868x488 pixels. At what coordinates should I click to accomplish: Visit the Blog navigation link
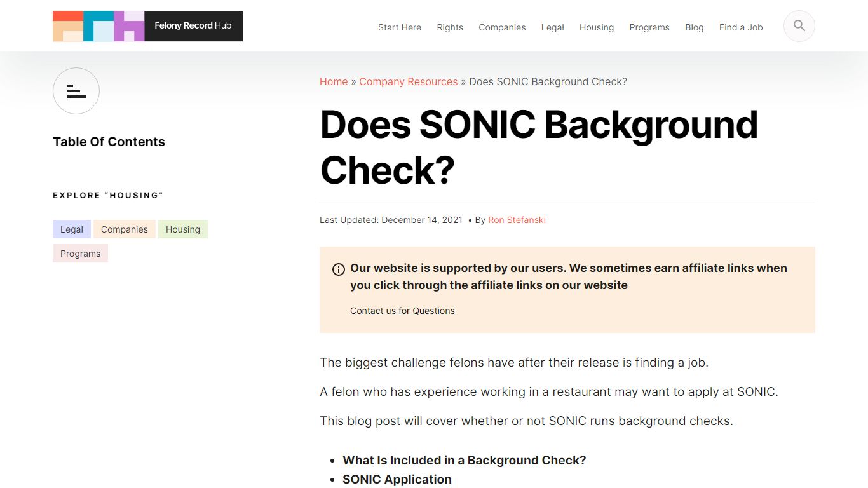tap(695, 27)
